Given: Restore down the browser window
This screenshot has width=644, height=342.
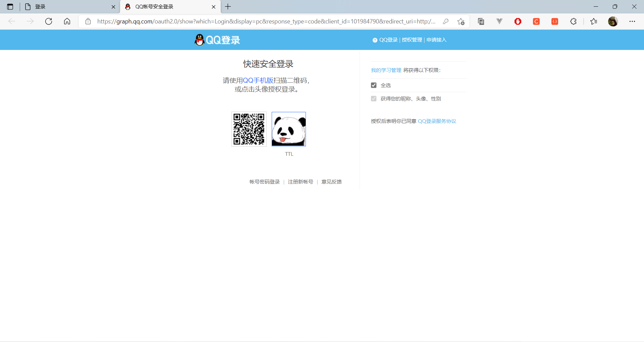Looking at the screenshot, I should click(x=615, y=7).
